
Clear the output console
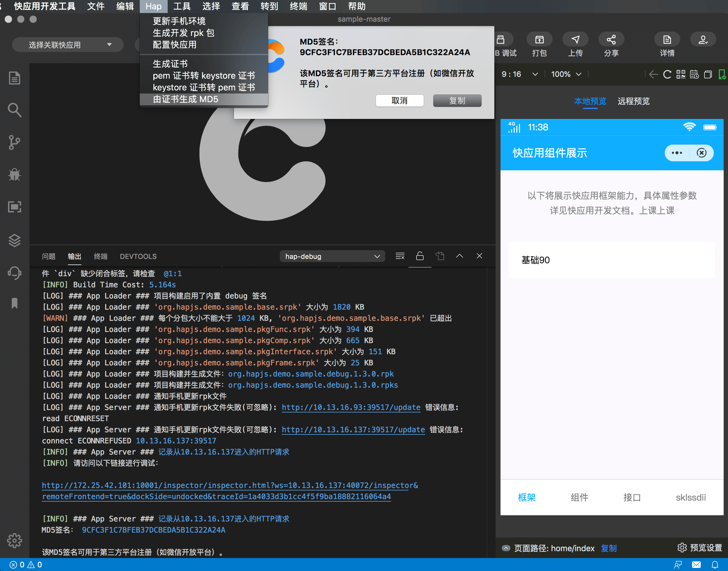(400, 256)
